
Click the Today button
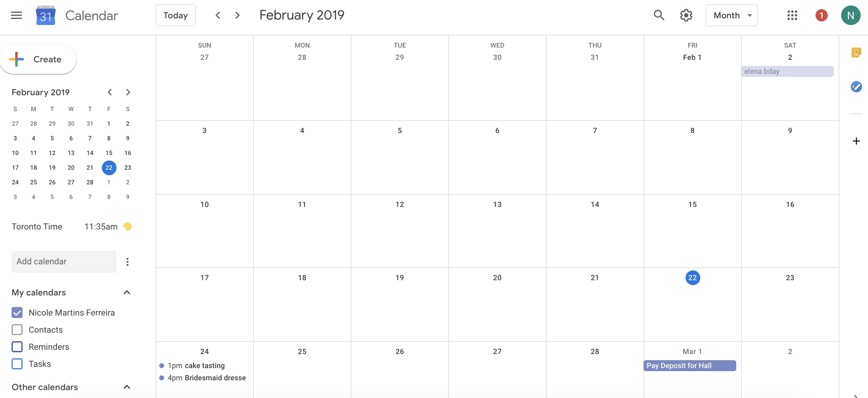175,15
